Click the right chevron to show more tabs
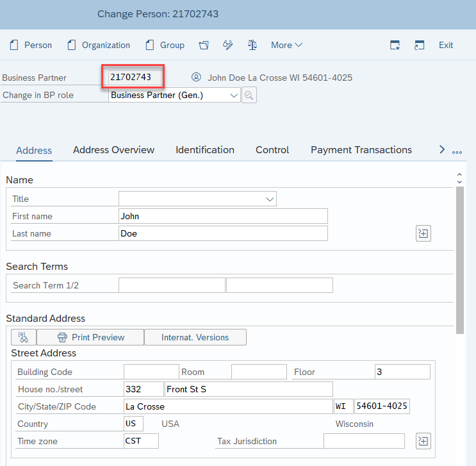Image resolution: width=476 pixels, height=466 pixels. [x=442, y=149]
